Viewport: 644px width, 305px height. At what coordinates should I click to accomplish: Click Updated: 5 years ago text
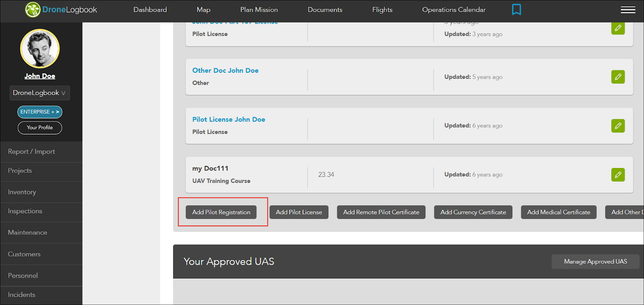coord(473,77)
